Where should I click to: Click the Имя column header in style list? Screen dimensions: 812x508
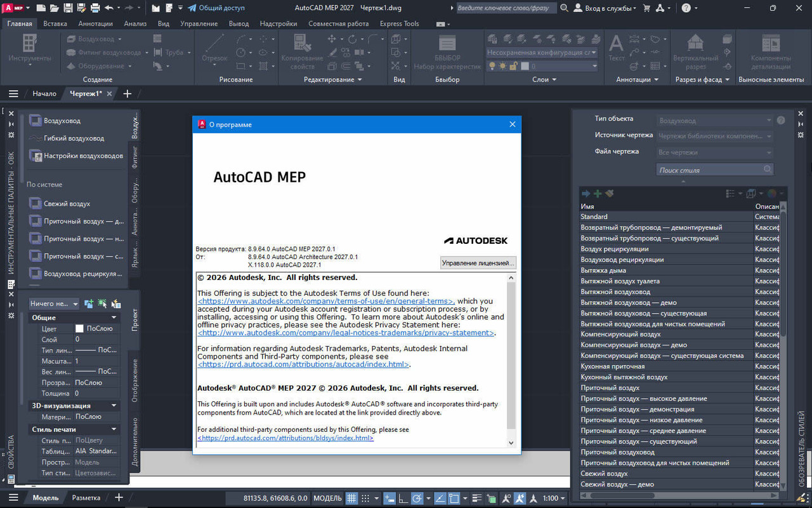pyautogui.click(x=666, y=206)
